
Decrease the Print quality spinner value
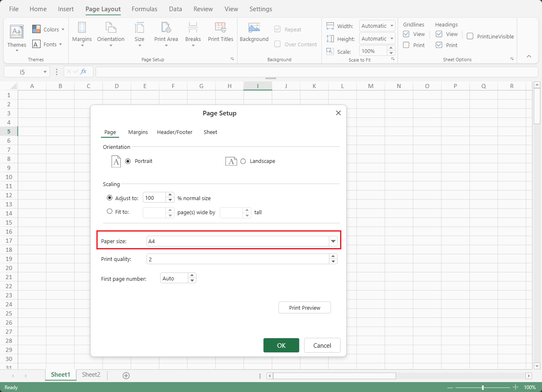click(333, 261)
